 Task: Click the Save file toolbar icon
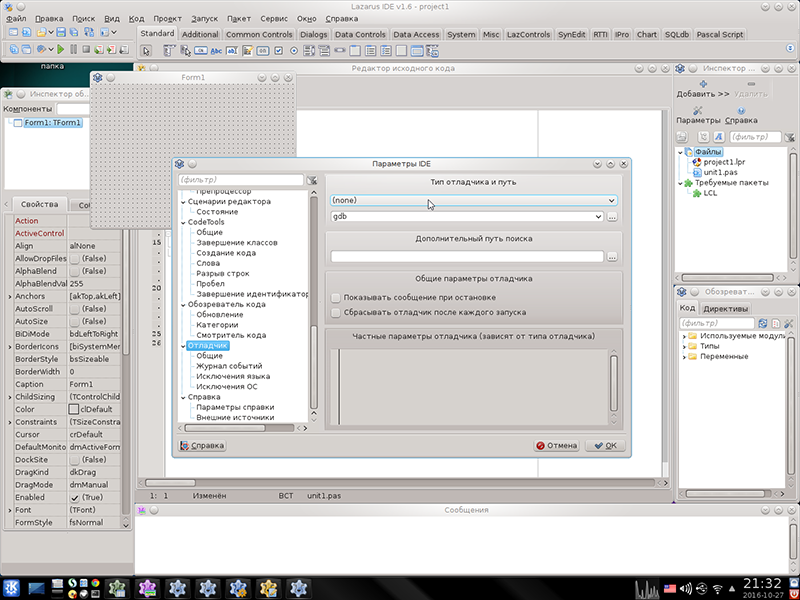61,32
